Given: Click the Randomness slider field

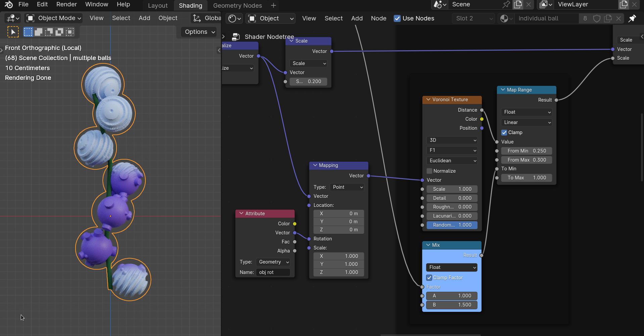Looking at the screenshot, I should tap(452, 225).
